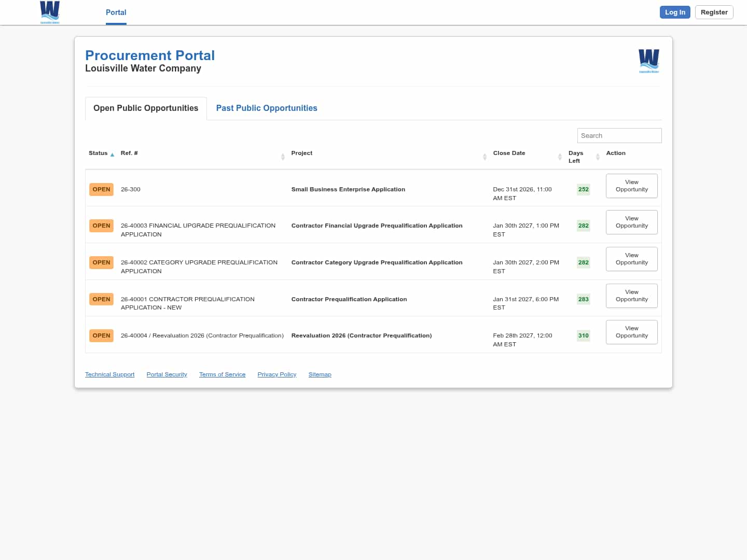Viewport: 747px width, 560px height.
Task: Open the Technical Support link
Action: pos(109,374)
